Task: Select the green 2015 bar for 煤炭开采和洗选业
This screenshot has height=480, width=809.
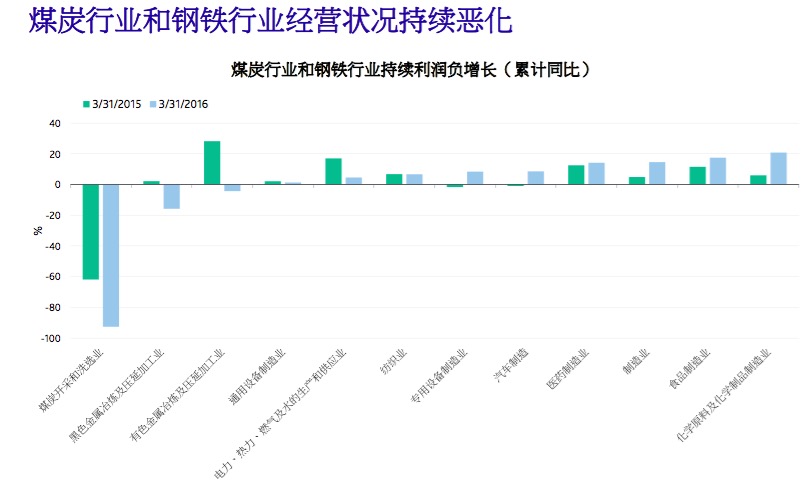Action: [91, 232]
